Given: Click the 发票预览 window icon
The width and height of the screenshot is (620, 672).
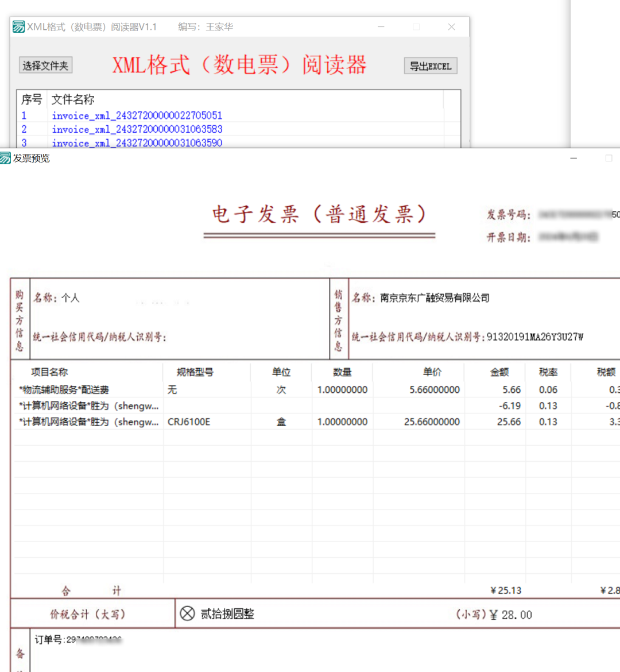Looking at the screenshot, I should [5, 158].
